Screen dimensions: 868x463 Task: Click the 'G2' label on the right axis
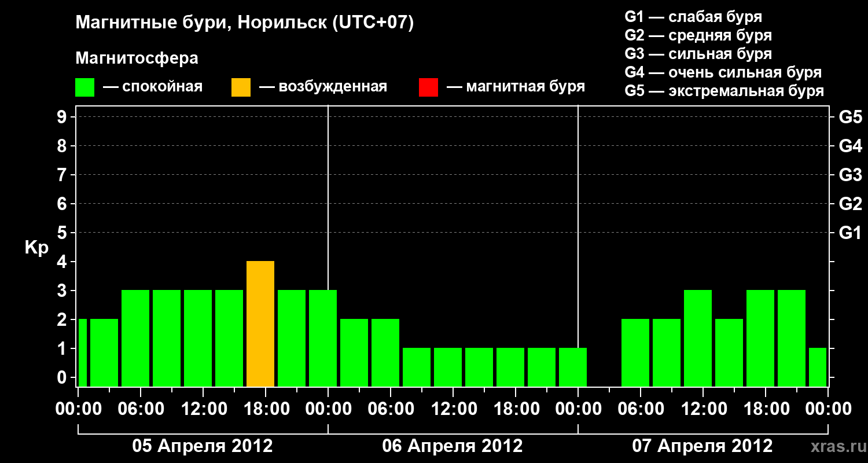[850, 204]
